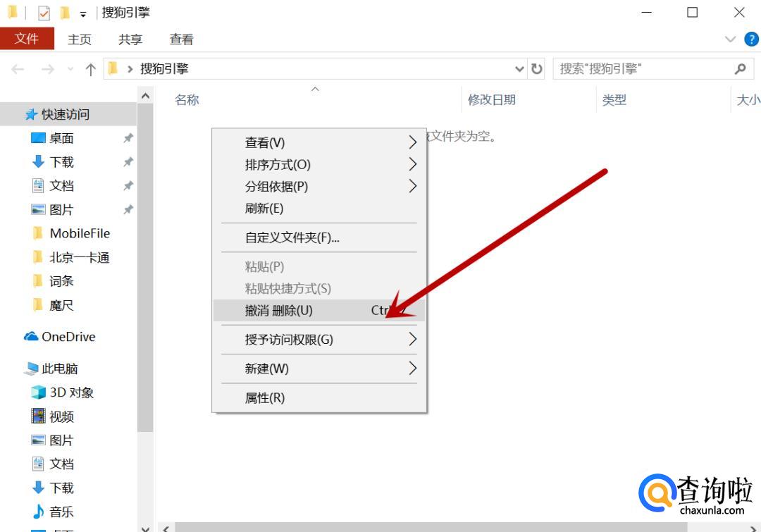The height and width of the screenshot is (532, 761).
Task: Click the Back navigation arrow
Action: pos(18,70)
